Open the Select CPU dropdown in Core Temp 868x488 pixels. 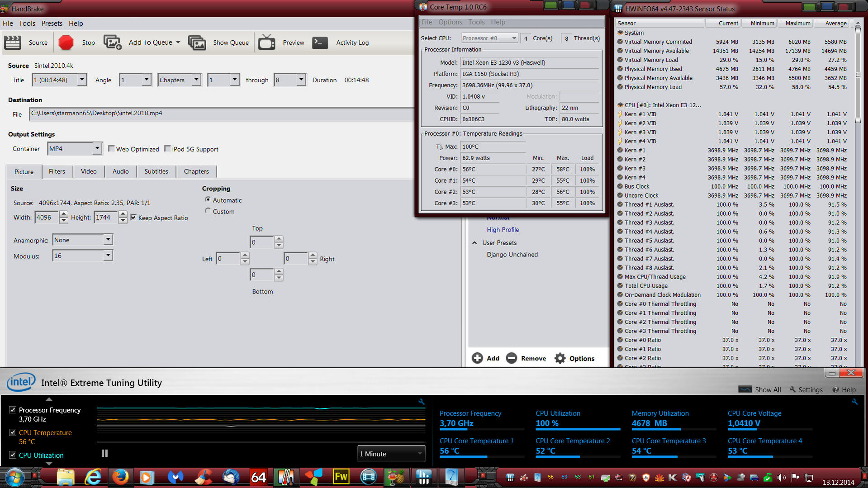click(489, 38)
